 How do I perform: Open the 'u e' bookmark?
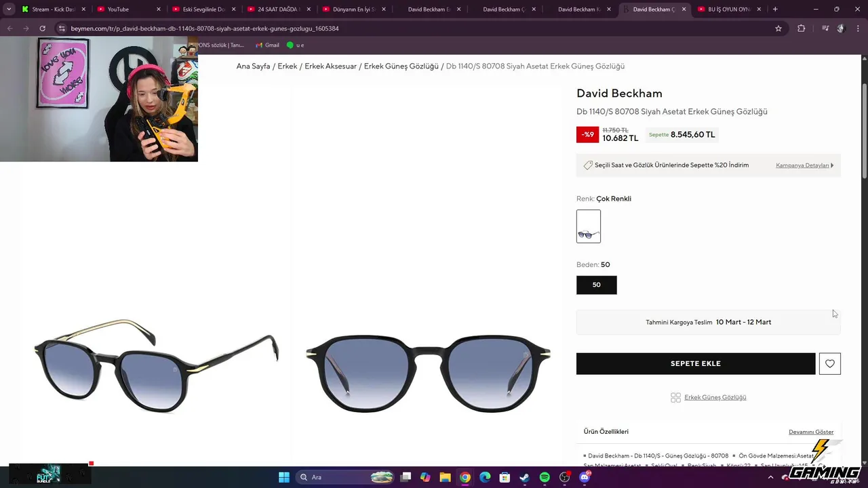[x=295, y=45]
